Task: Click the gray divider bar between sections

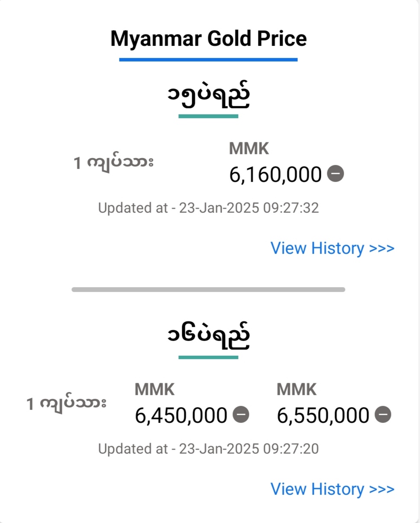Action: coord(208,289)
